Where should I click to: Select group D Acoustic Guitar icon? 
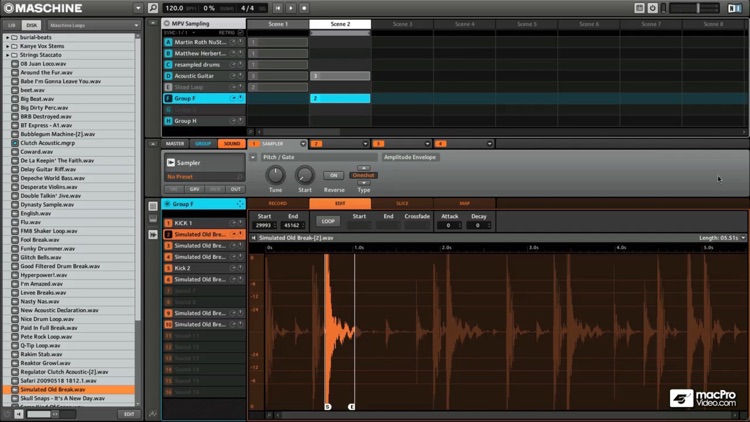click(168, 76)
